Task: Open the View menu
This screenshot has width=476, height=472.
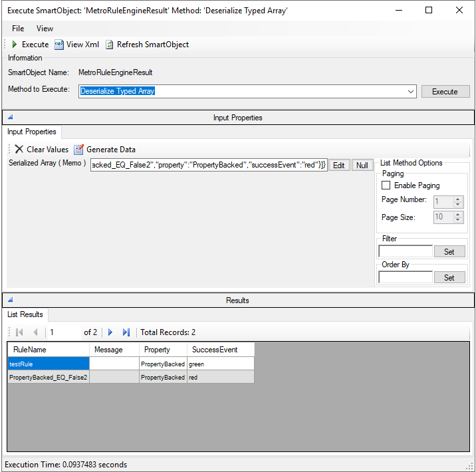Action: (45, 29)
